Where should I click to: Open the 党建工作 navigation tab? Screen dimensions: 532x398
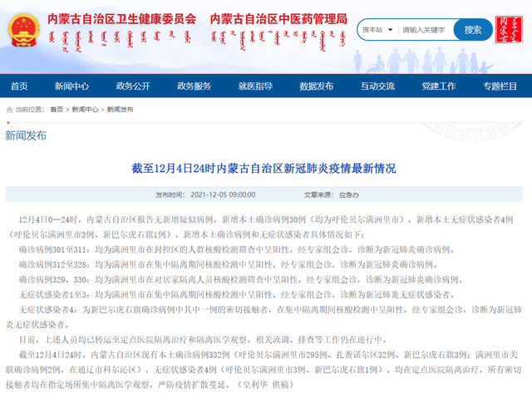(439, 86)
